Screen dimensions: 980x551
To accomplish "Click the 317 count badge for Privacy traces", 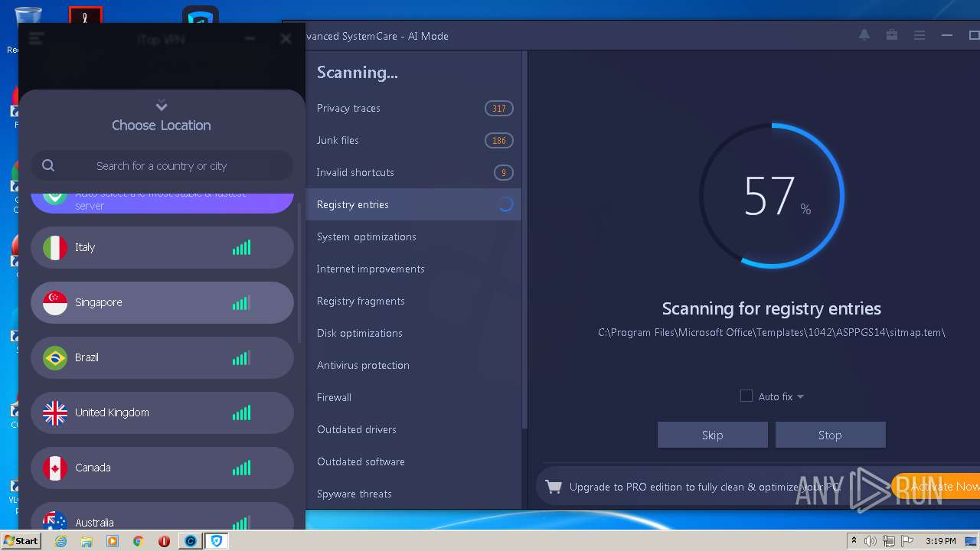I will click(x=499, y=108).
